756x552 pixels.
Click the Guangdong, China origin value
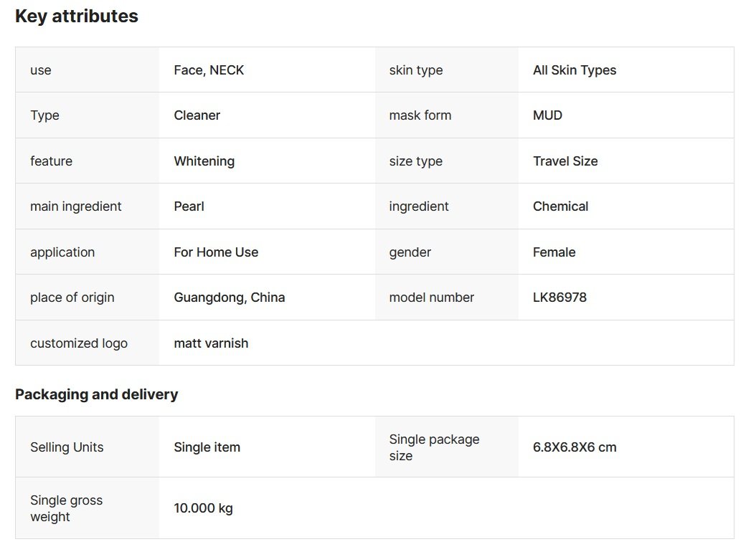230,298
